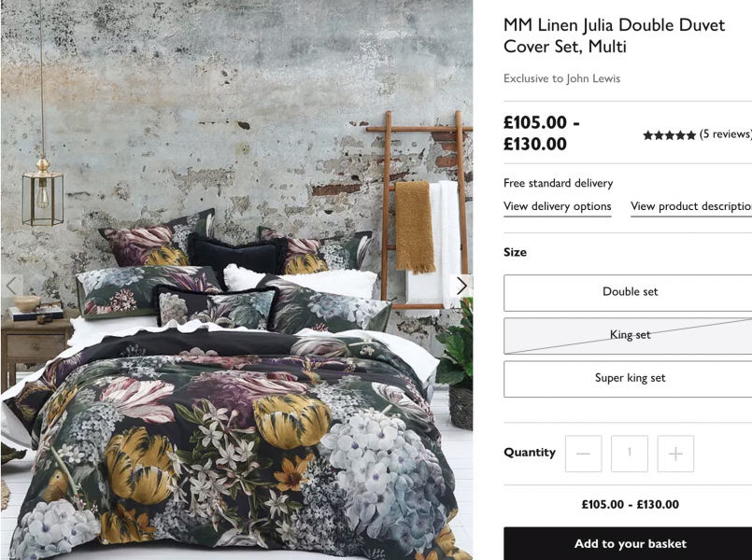Click the quantity number field
The image size is (752, 560).
pyautogui.click(x=630, y=454)
